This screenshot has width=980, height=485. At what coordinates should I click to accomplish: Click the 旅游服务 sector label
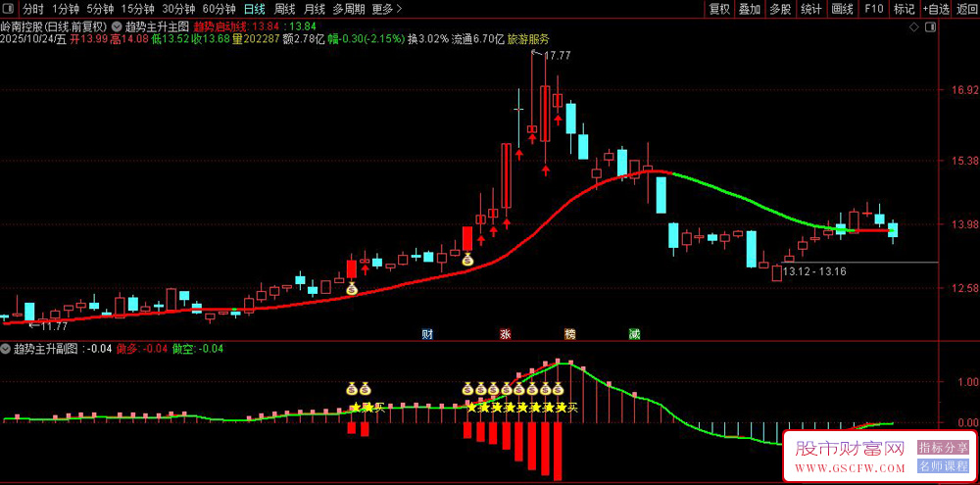click(x=529, y=39)
